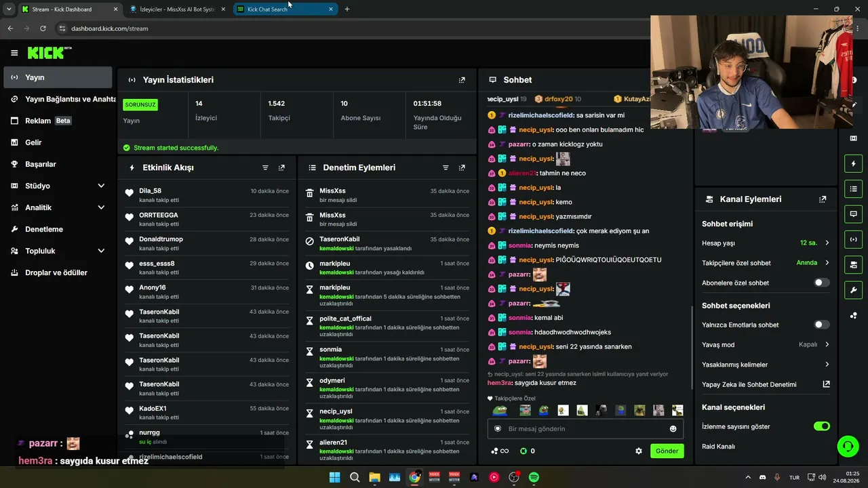This screenshot has width=868, height=488.
Task: Click username MissXss in first Denetim Eylemleri row
Action: pyautogui.click(x=332, y=191)
